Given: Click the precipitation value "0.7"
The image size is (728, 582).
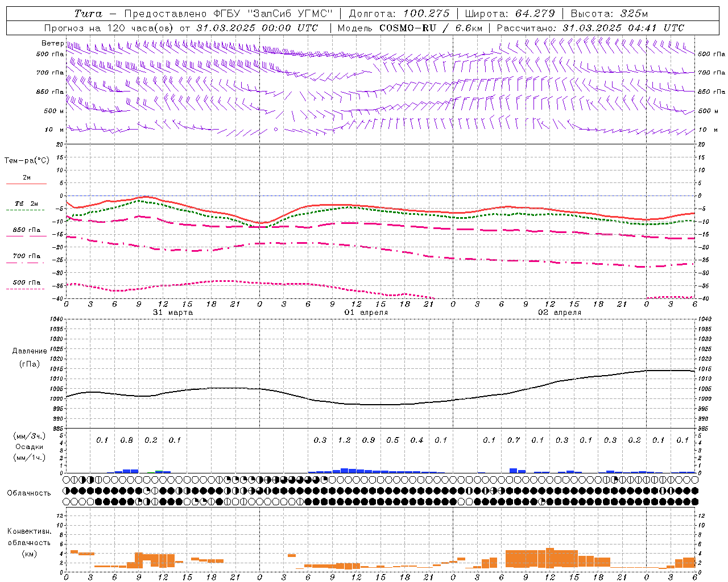Looking at the screenshot, I should click(x=514, y=440).
